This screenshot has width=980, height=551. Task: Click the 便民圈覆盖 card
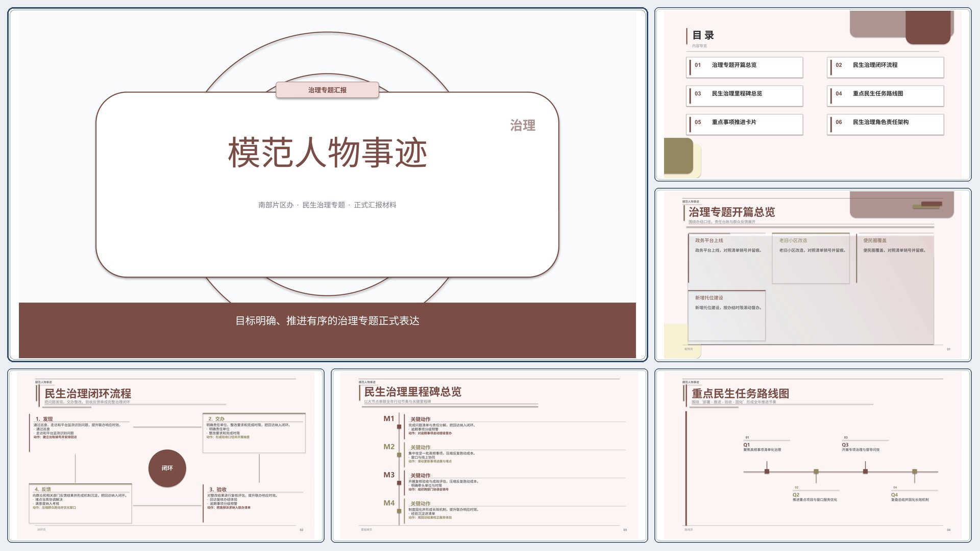coord(895,258)
